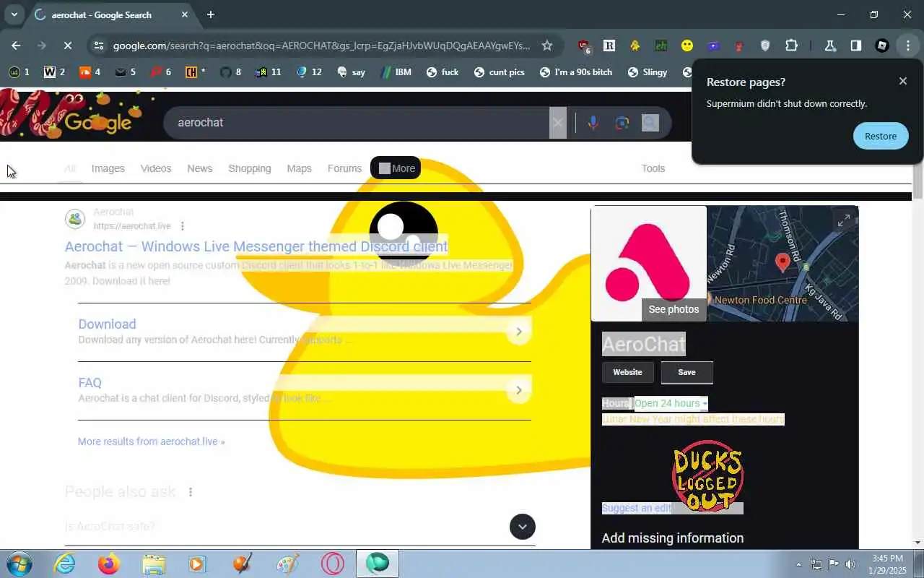924x578 pixels.
Task: Clear the Google search box
Action: click(x=557, y=123)
